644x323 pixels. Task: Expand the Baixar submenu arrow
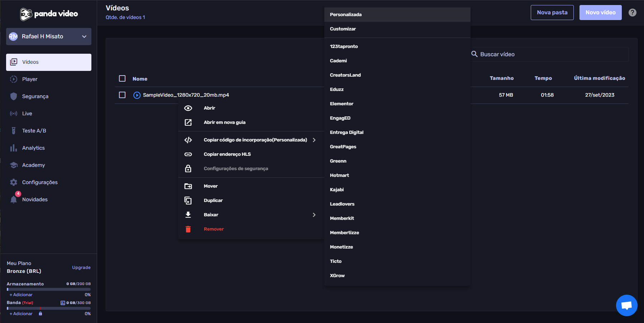(314, 215)
